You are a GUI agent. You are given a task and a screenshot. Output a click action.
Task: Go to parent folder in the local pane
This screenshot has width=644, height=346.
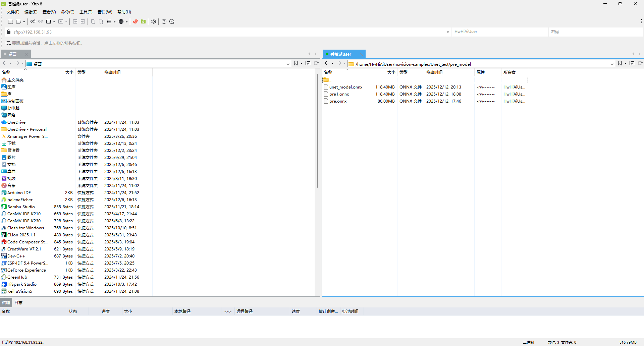(308, 63)
